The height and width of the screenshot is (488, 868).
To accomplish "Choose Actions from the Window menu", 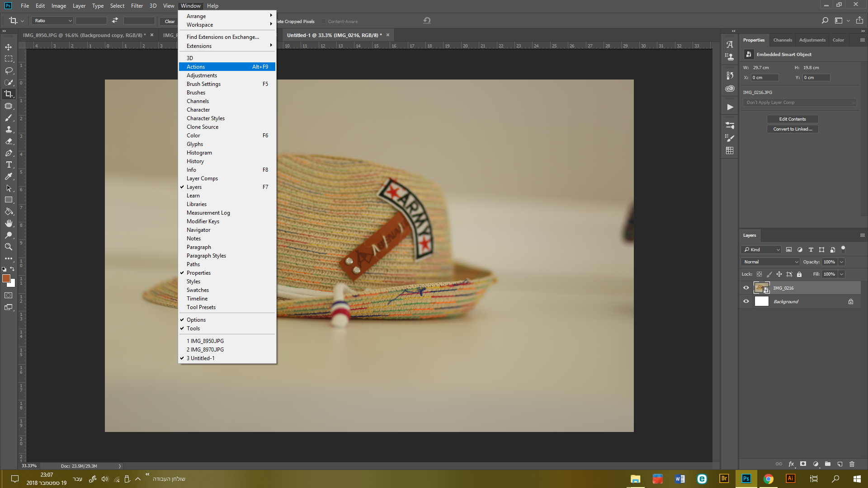I will (x=227, y=67).
